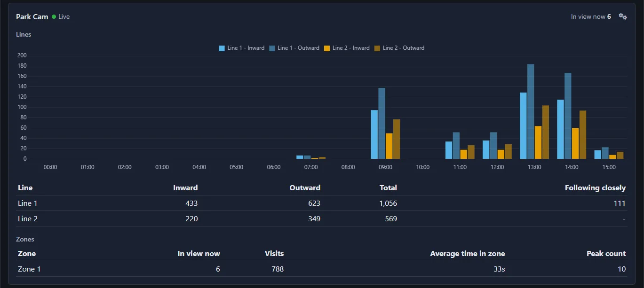Click the 200 y-axis label
This screenshot has width=644, height=288.
(22, 55)
